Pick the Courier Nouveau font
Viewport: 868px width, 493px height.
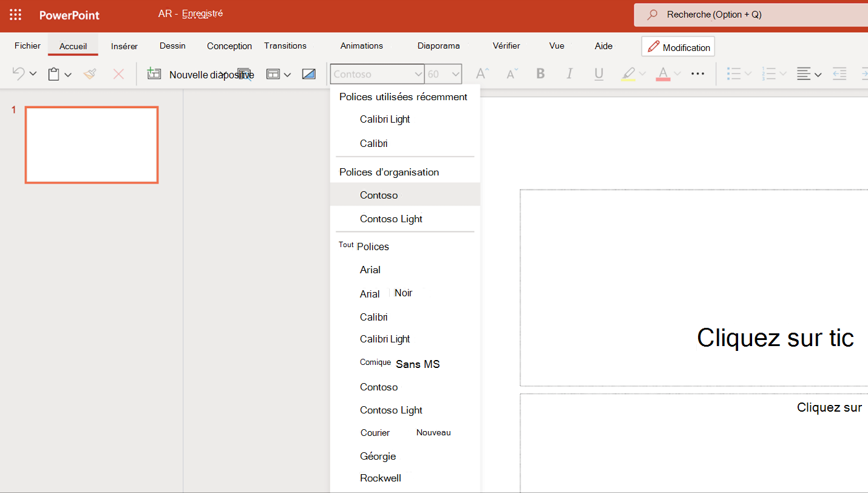tap(405, 433)
